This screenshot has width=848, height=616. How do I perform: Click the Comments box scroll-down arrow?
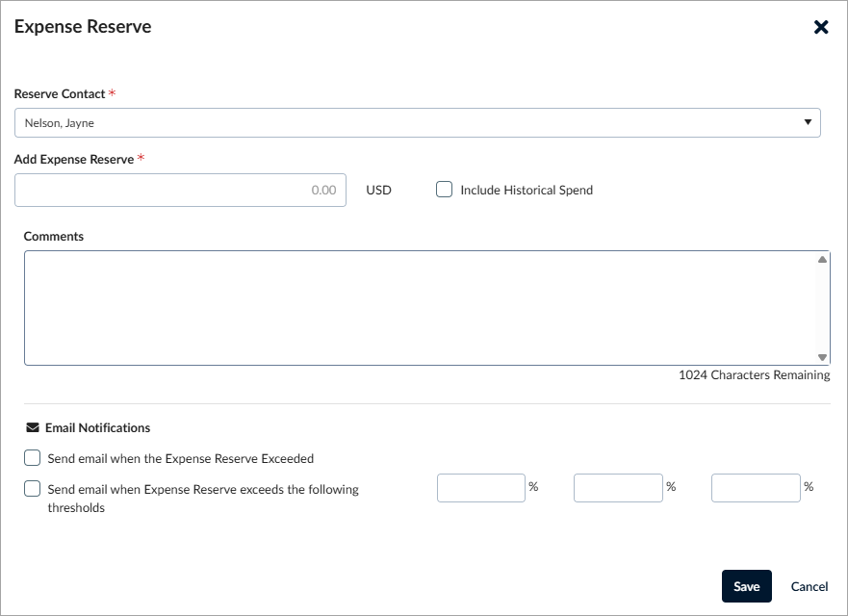click(822, 357)
